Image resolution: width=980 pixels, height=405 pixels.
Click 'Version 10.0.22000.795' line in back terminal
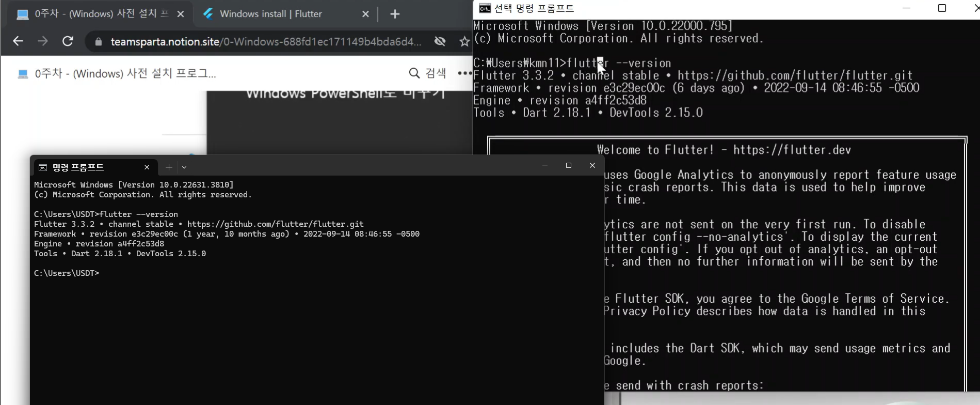tap(603, 26)
